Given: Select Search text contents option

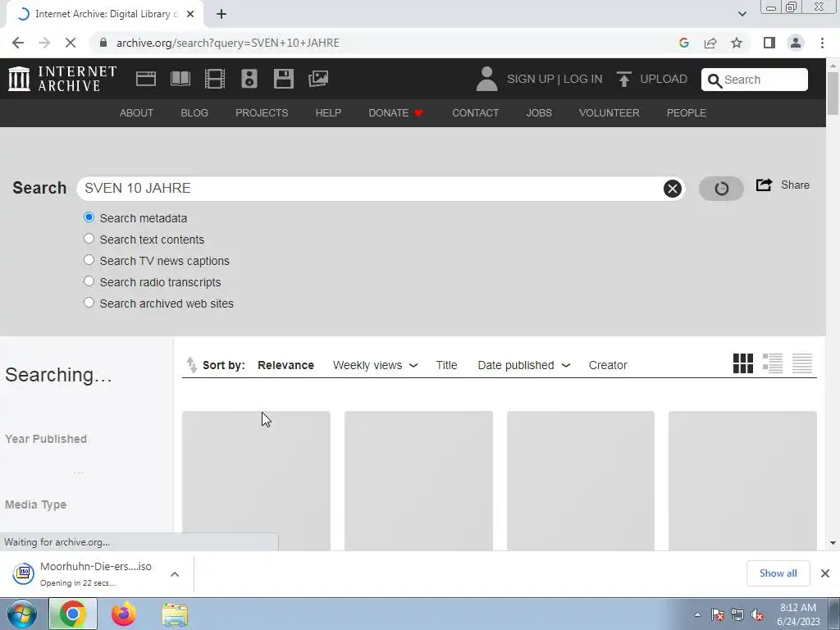Looking at the screenshot, I should [89, 239].
